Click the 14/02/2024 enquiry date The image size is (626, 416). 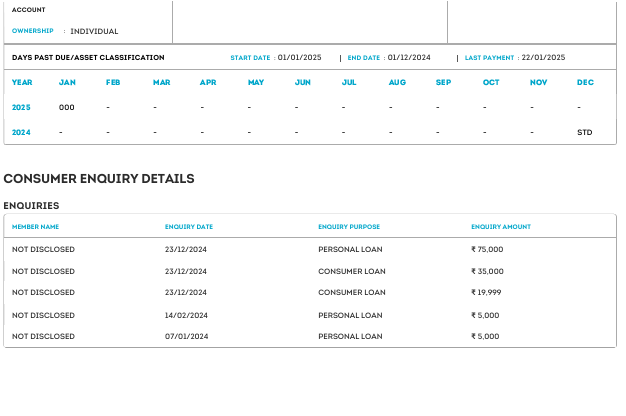click(x=186, y=315)
